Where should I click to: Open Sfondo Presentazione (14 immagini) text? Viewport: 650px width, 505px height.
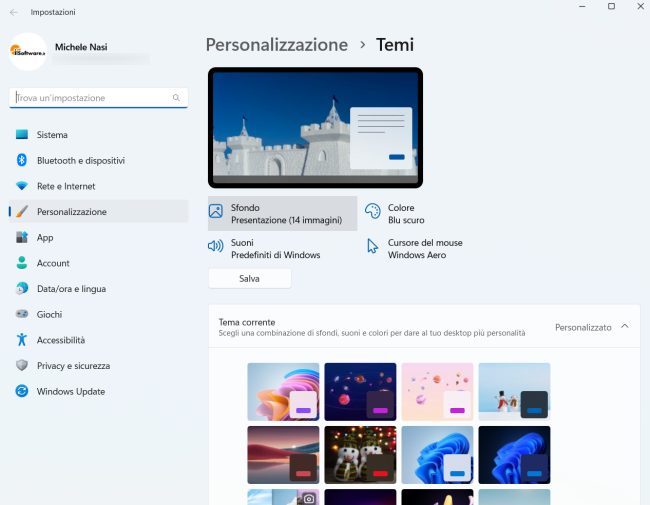(286, 214)
